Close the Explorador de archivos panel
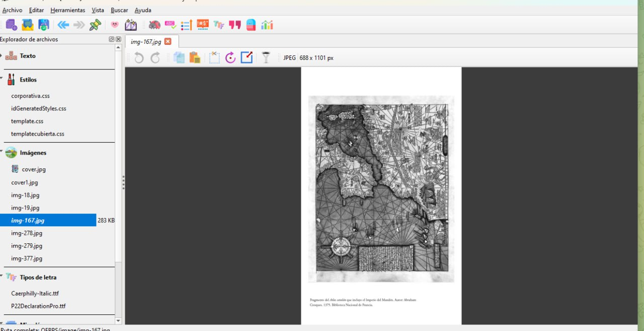Image resolution: width=644 pixels, height=331 pixels. pyautogui.click(x=118, y=39)
